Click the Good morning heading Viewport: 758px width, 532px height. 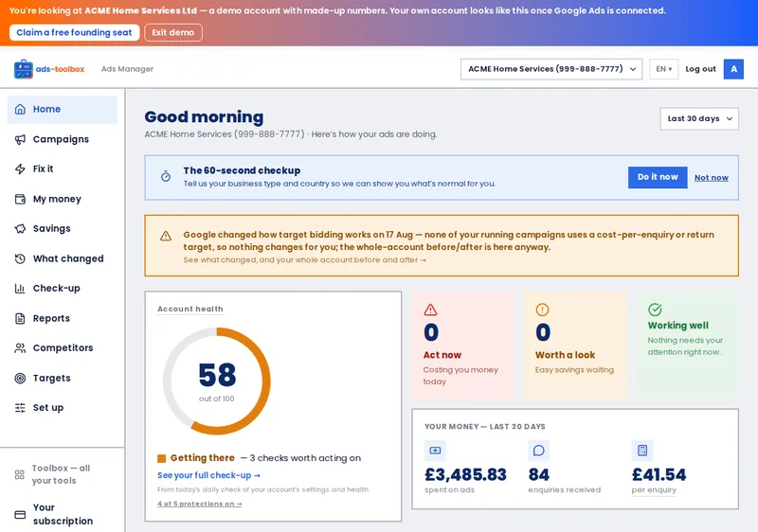click(204, 117)
